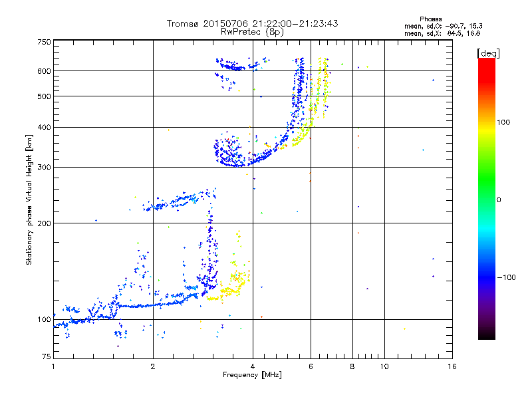Screen dimensions: 532x399
Task: Click the y-axis tick label '600'
Action: [44, 71]
